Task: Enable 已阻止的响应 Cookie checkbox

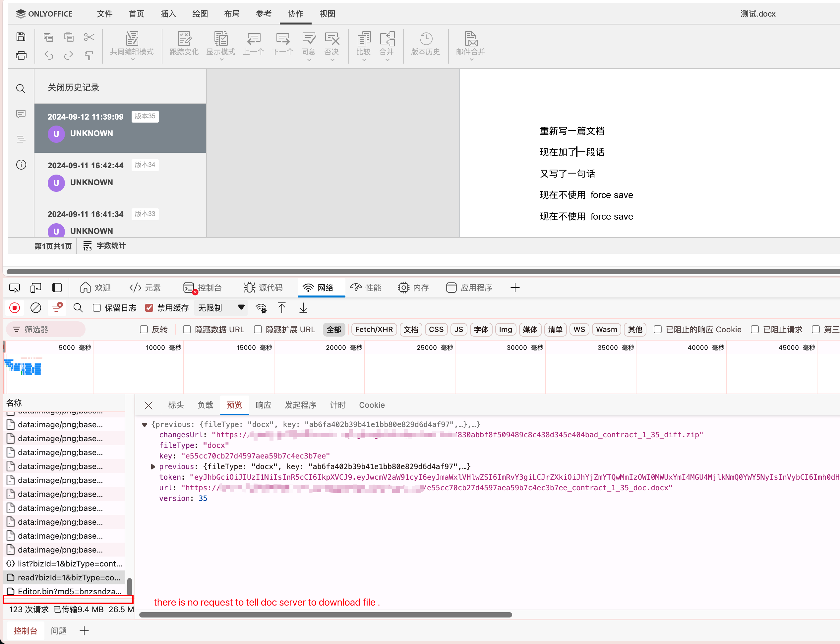Action: 658,329
